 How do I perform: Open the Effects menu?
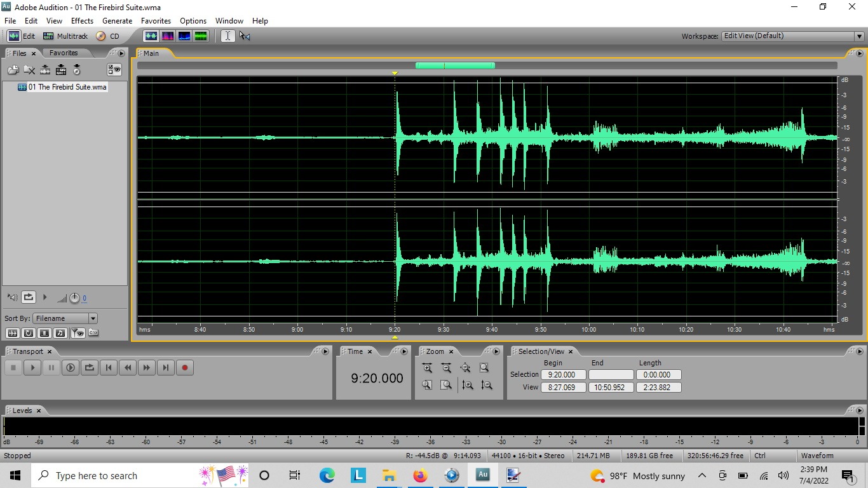tap(82, 21)
